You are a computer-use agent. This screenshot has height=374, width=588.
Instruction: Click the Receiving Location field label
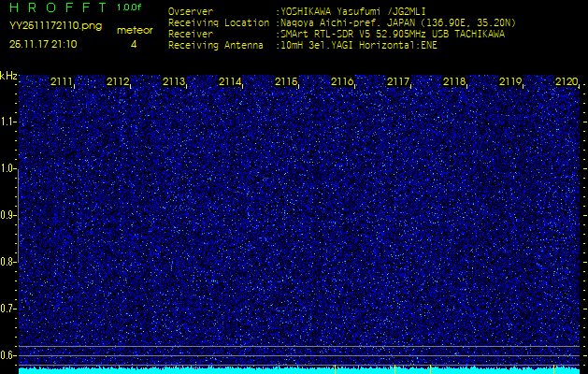pyautogui.click(x=219, y=22)
